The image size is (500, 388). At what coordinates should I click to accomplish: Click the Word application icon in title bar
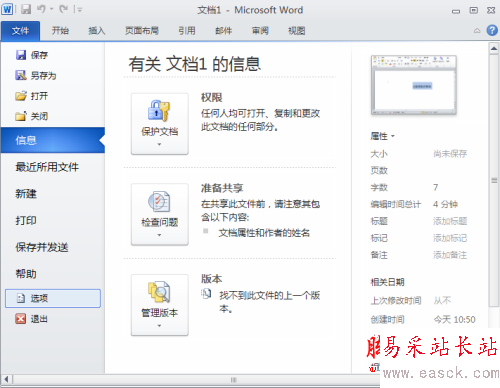7,9
